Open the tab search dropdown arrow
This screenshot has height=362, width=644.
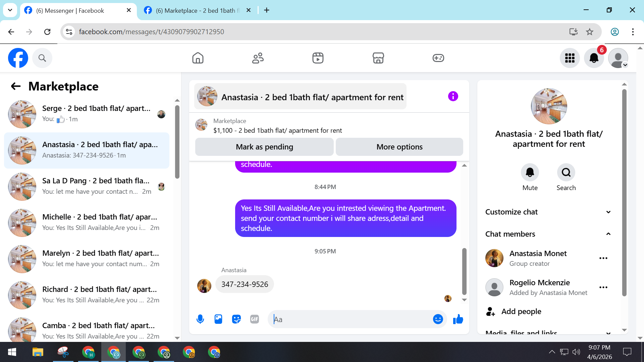10,10
